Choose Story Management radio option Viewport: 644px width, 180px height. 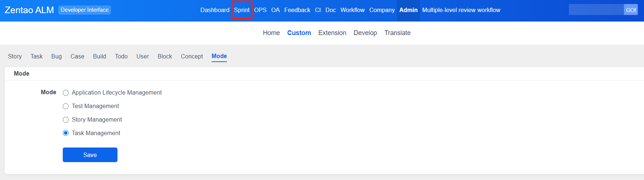(66, 120)
